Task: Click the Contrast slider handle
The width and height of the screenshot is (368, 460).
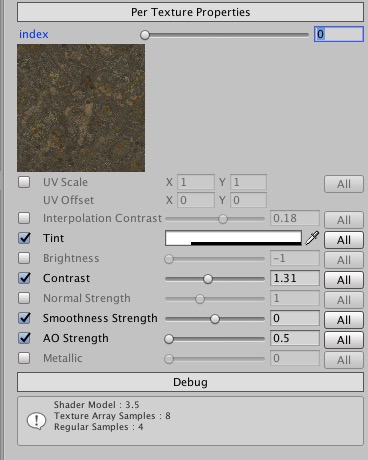Action: 208,279
